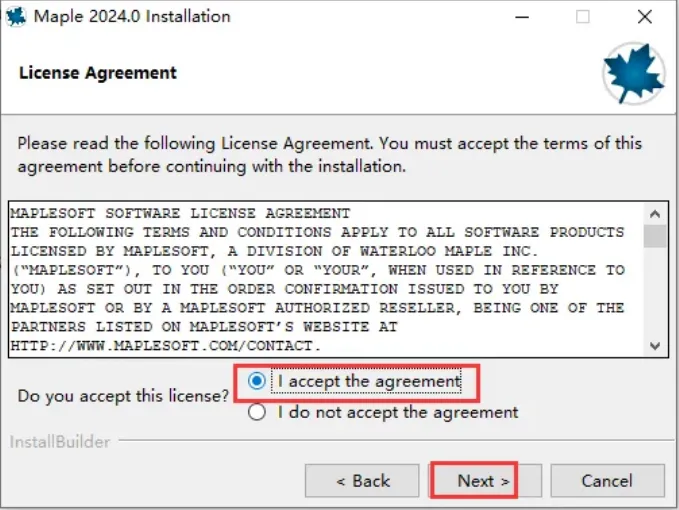Click the "License Agreement" heading
Image resolution: width=679 pixels, height=510 pixels.
click(x=98, y=73)
